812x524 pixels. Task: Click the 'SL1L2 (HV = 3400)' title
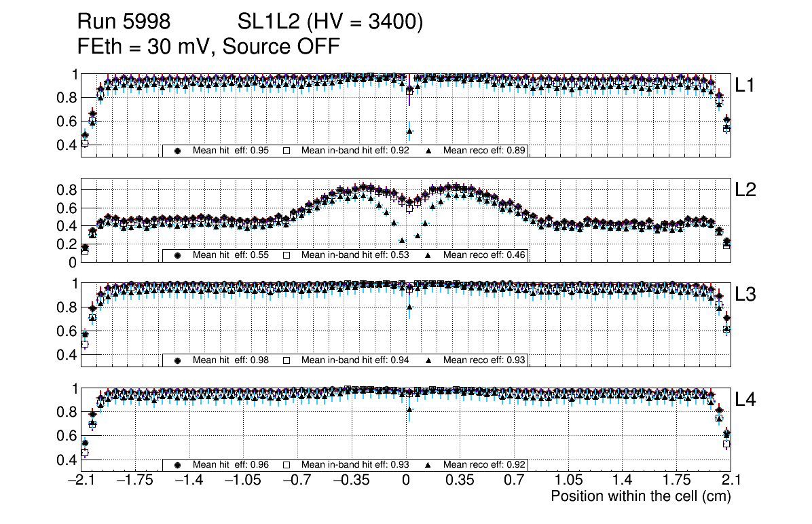click(x=330, y=22)
